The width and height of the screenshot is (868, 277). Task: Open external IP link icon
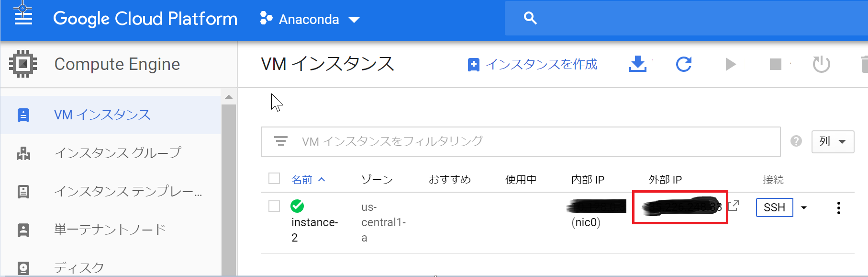[x=734, y=206]
